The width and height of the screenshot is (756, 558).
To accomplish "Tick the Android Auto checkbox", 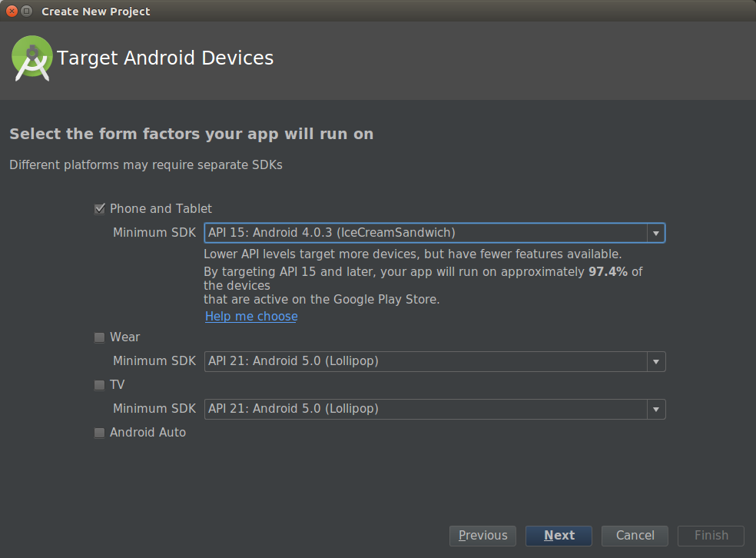I will [x=99, y=433].
